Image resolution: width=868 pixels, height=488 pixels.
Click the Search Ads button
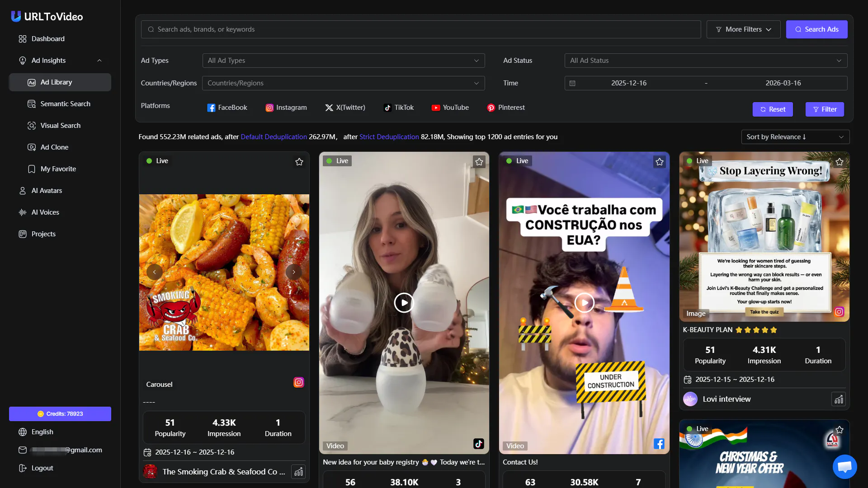[817, 29]
